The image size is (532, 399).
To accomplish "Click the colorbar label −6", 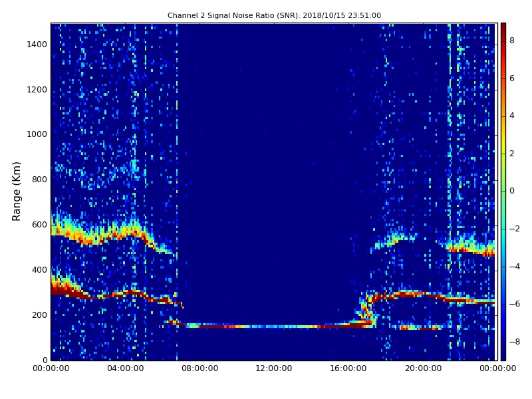I will [x=515, y=304].
